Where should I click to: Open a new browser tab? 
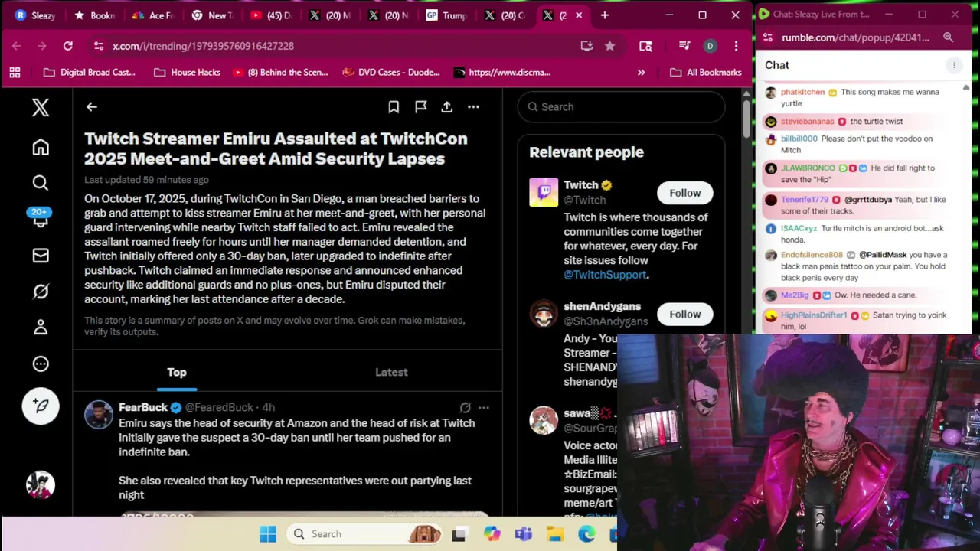[x=604, y=15]
